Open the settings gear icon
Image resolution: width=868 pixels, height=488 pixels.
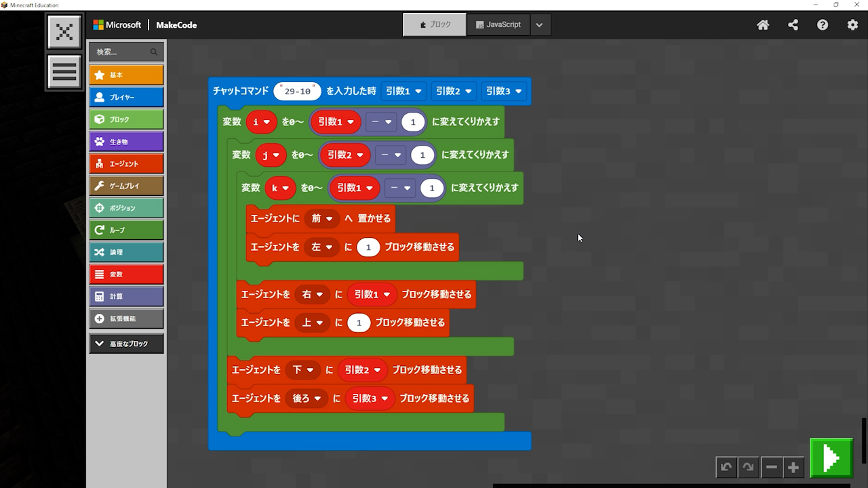pos(852,25)
